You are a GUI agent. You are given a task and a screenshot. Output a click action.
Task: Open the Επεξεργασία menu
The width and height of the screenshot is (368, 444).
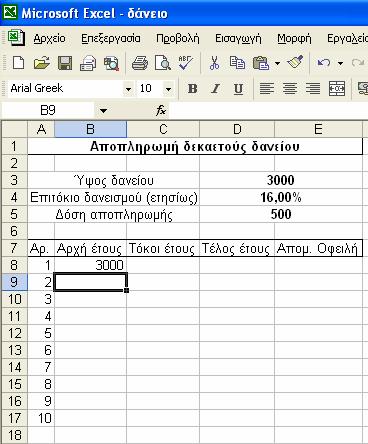[111, 38]
